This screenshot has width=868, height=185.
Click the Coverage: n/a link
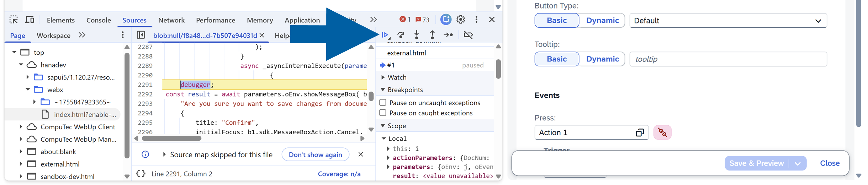tap(339, 174)
